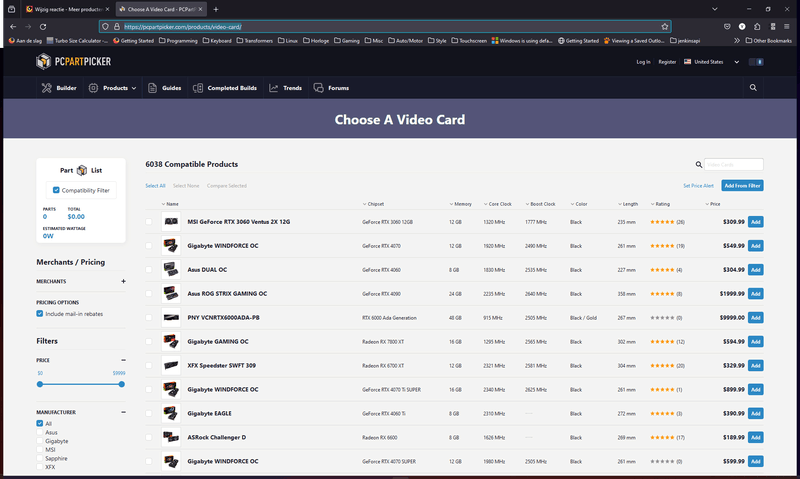Toggle the All manufacturers checkbox

[39, 423]
